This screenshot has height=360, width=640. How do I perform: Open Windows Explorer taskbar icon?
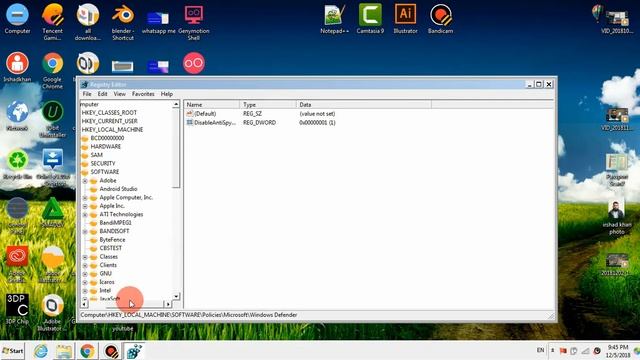pos(64,351)
